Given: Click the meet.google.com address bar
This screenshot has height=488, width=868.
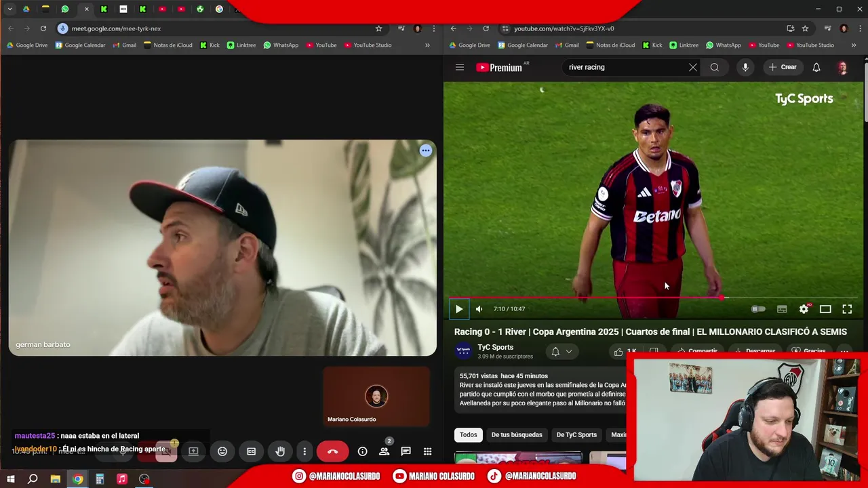Looking at the screenshot, I should (x=217, y=28).
